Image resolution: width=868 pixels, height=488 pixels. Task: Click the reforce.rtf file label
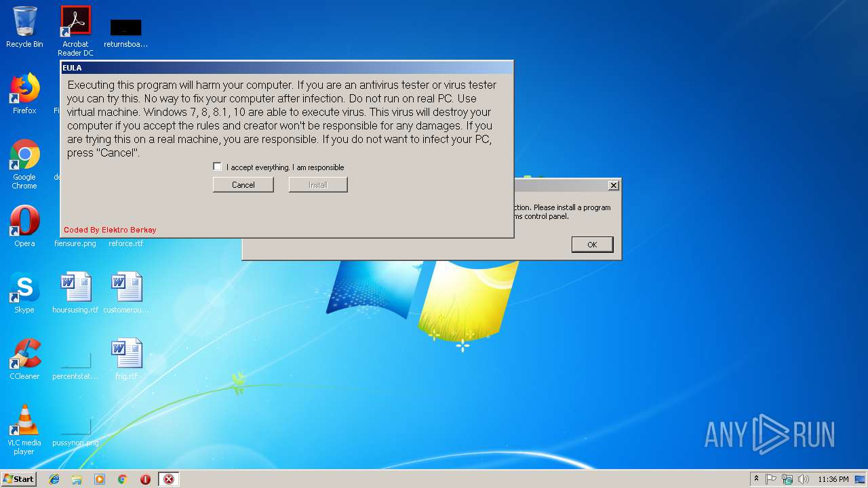pyautogui.click(x=126, y=243)
